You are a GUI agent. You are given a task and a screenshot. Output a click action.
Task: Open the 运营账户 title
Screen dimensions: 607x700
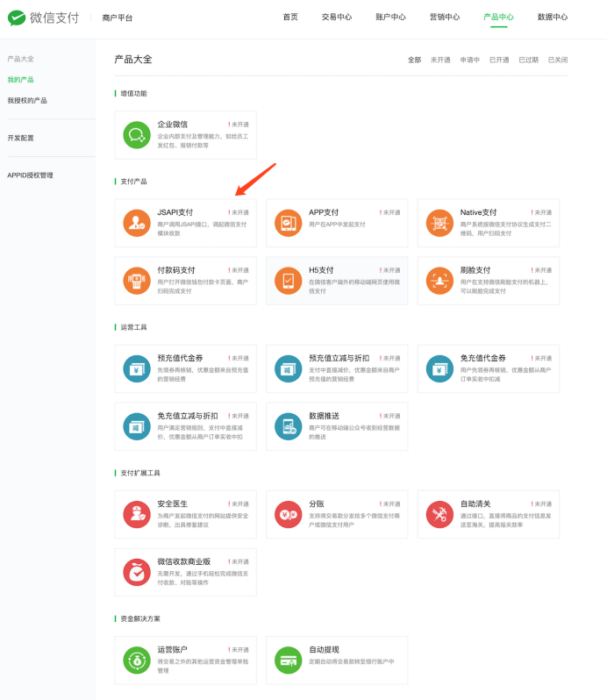click(x=173, y=649)
